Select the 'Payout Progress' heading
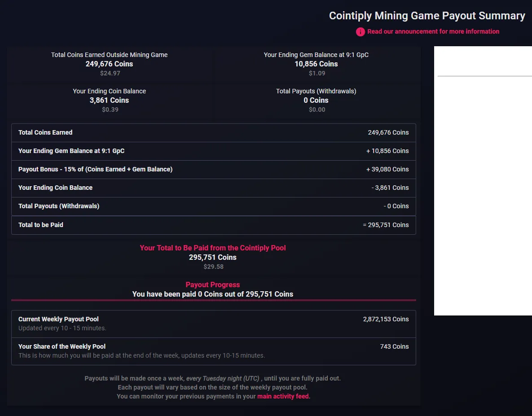The image size is (532, 416). [x=213, y=285]
